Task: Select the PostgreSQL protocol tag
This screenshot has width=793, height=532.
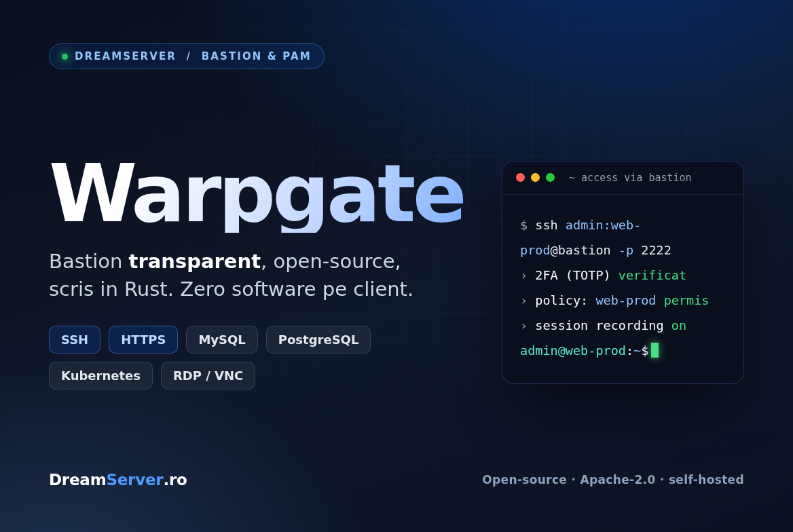Action: [x=318, y=340]
